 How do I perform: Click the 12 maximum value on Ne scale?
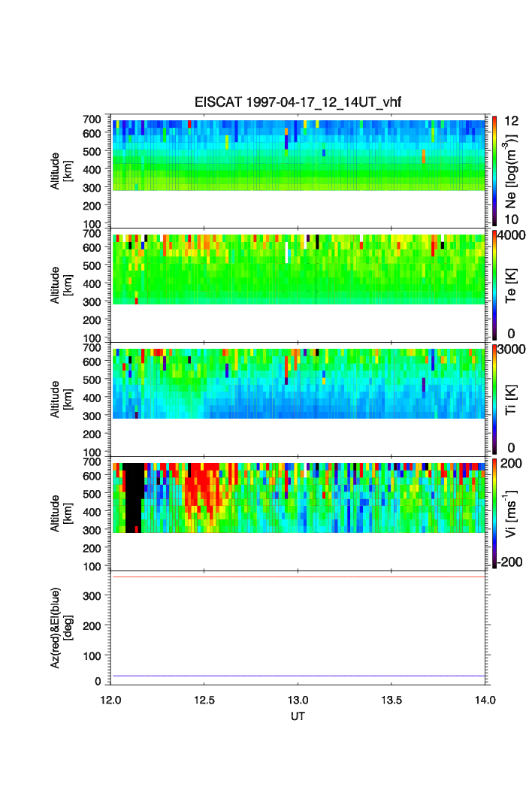pyautogui.click(x=511, y=121)
